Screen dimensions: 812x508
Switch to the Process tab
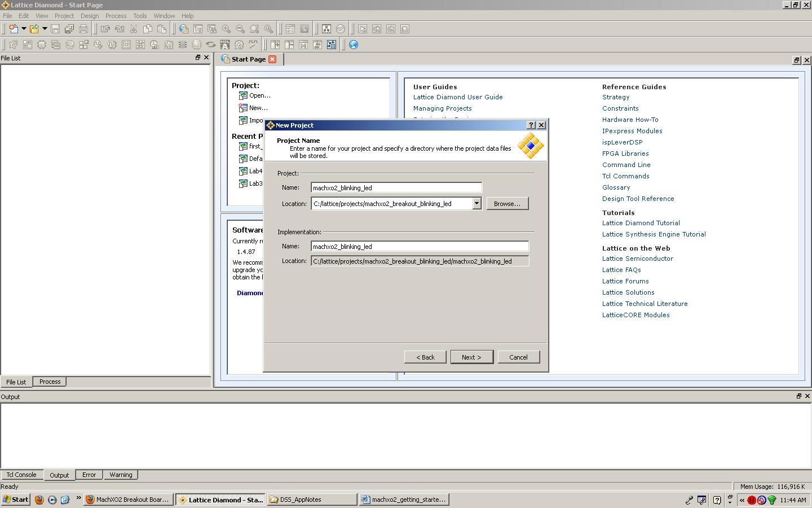coord(50,382)
